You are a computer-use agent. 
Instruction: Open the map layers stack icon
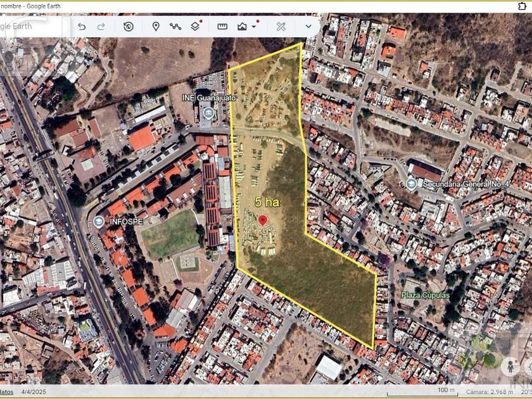(x=196, y=27)
